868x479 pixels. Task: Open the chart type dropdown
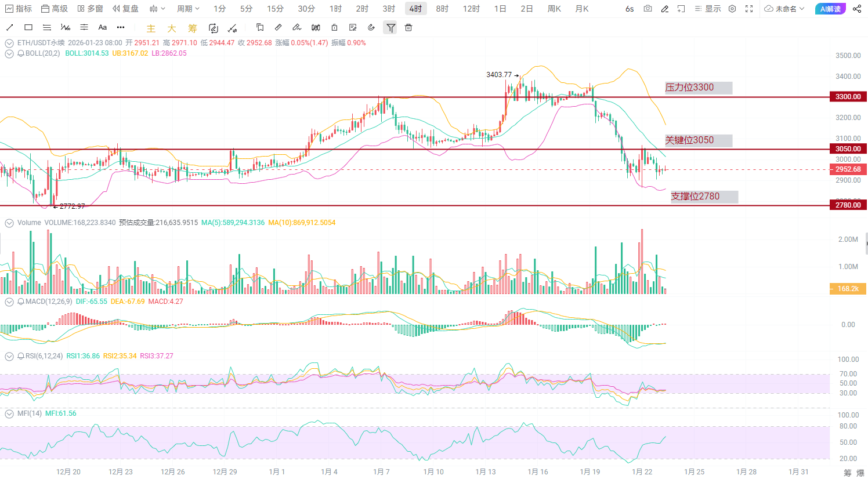157,9
